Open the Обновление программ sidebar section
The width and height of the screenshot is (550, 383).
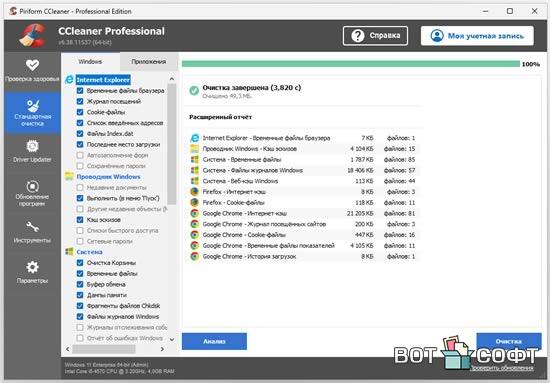(x=32, y=193)
